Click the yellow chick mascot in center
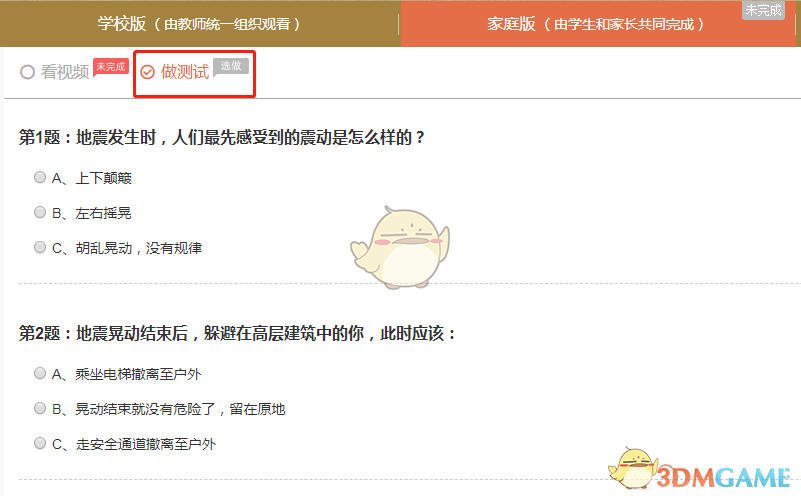Image resolution: width=801 pixels, height=496 pixels. [x=400, y=247]
